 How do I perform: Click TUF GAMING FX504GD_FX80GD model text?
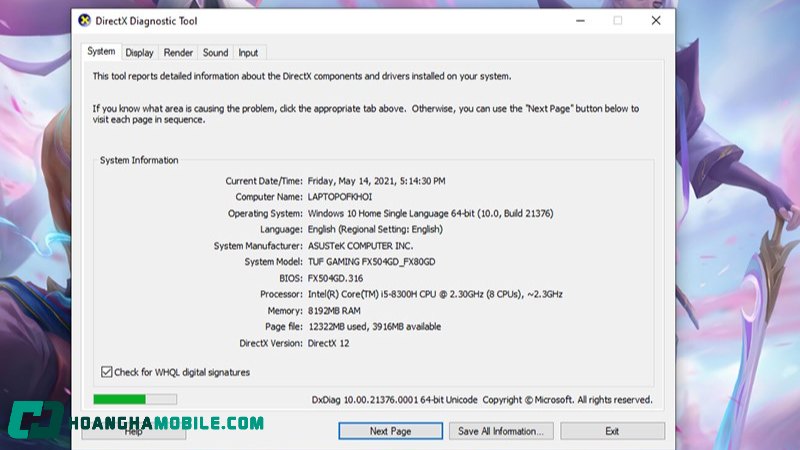point(371,262)
